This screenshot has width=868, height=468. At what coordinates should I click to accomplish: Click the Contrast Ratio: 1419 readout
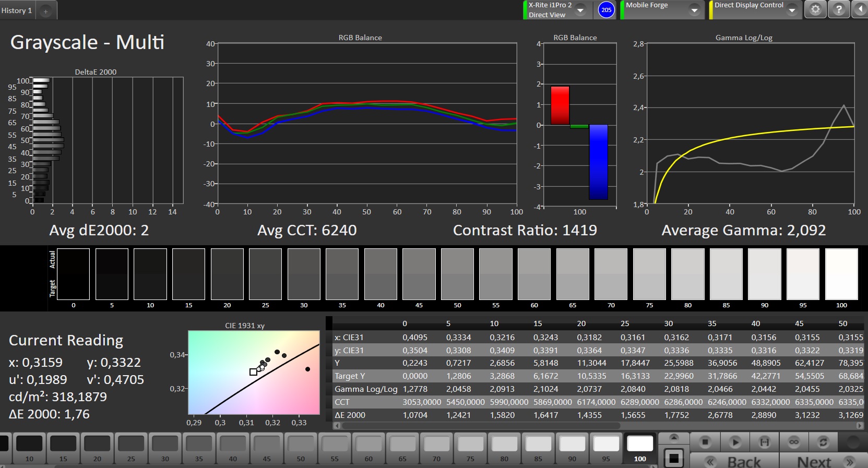(525, 230)
